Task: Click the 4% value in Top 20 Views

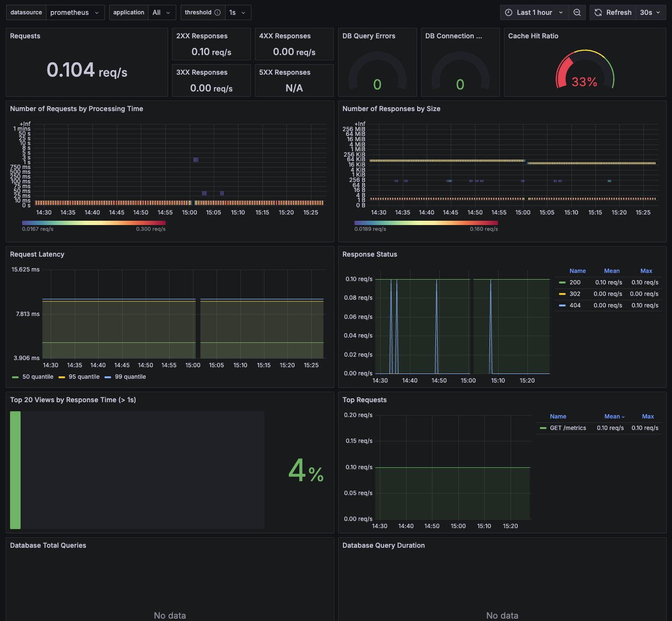Action: click(306, 470)
